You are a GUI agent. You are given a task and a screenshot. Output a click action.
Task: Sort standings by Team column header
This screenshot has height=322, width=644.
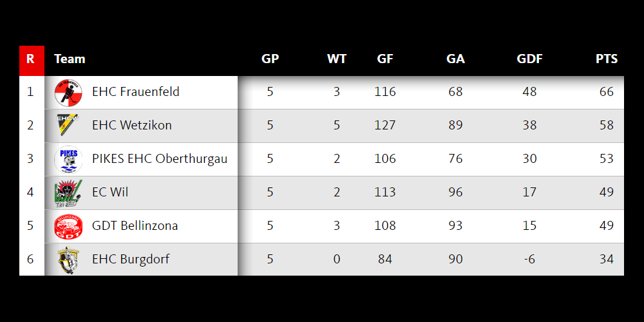(x=70, y=59)
